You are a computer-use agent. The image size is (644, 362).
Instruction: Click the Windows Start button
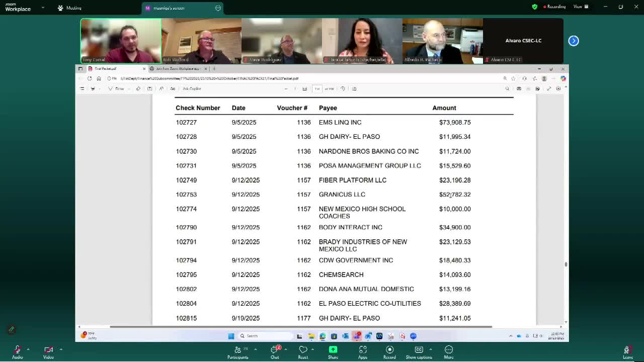[231, 336]
